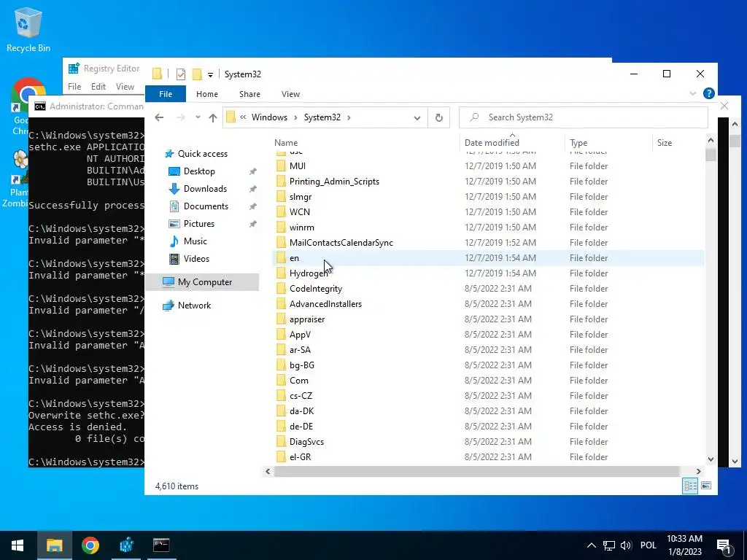Select My Computer in navigation pane
The width and height of the screenshot is (747, 560).
(204, 282)
